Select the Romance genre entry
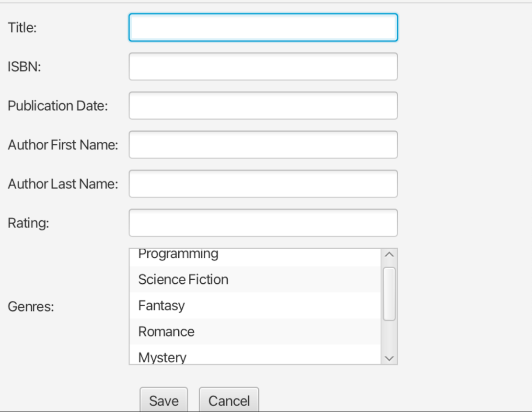The image size is (532, 412). click(166, 332)
